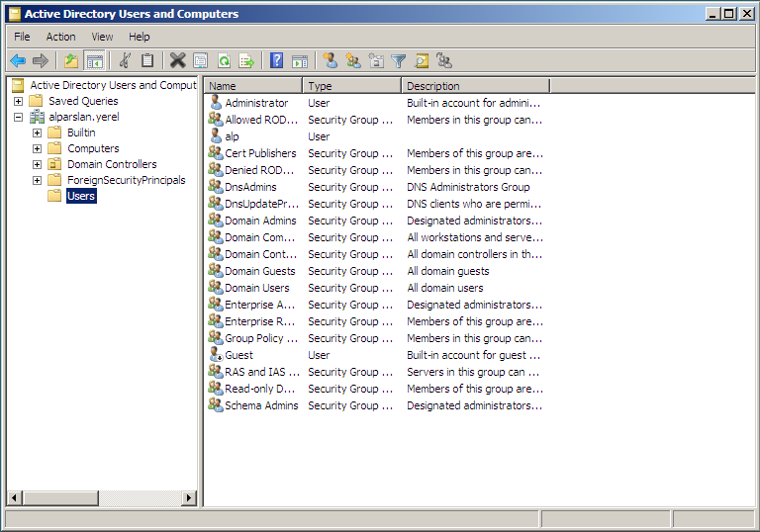Click the Cut scissors icon

point(125,60)
